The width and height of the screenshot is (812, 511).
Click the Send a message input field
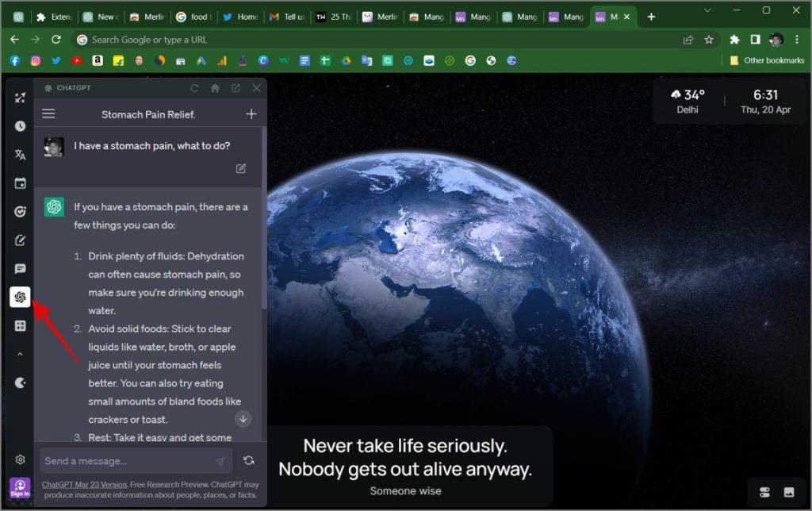pos(136,461)
